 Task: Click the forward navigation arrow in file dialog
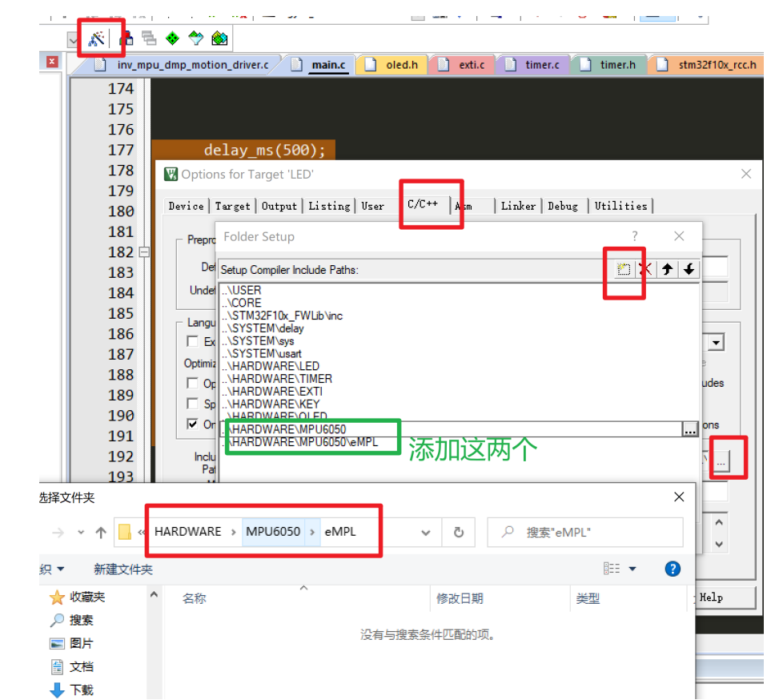(58, 533)
